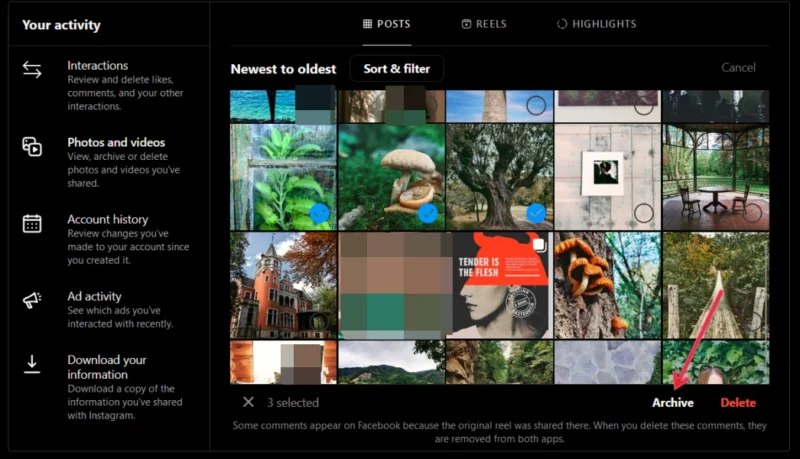This screenshot has height=459, width=800.
Task: Switch to the POSTS tab
Action: click(x=387, y=24)
